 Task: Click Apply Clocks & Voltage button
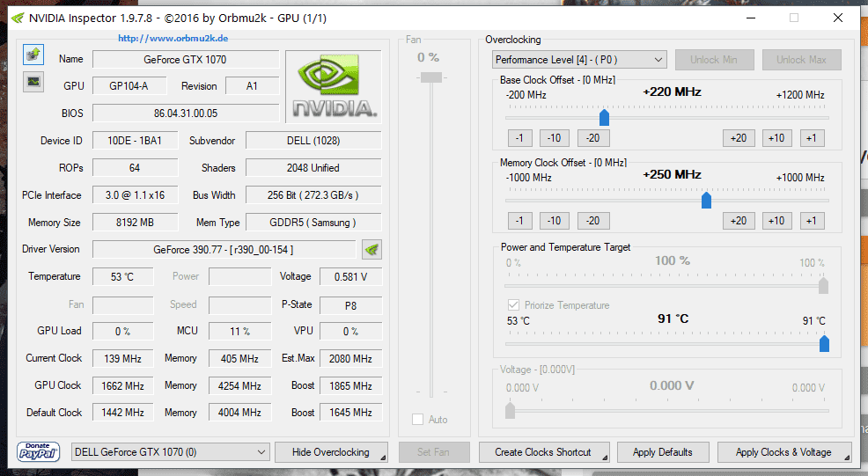[783, 452]
